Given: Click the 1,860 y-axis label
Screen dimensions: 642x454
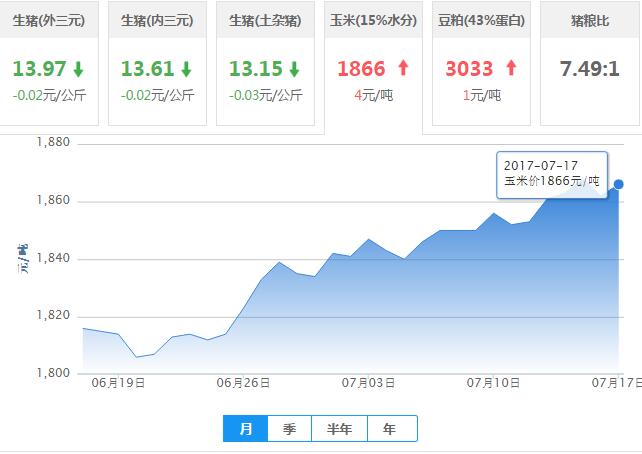Looking at the screenshot, I should tap(53, 200).
